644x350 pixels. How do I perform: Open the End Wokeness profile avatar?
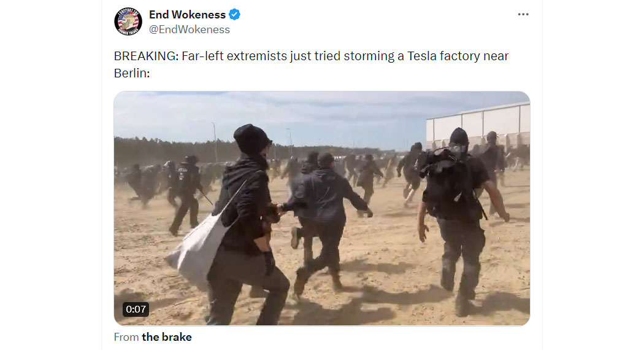pos(128,21)
